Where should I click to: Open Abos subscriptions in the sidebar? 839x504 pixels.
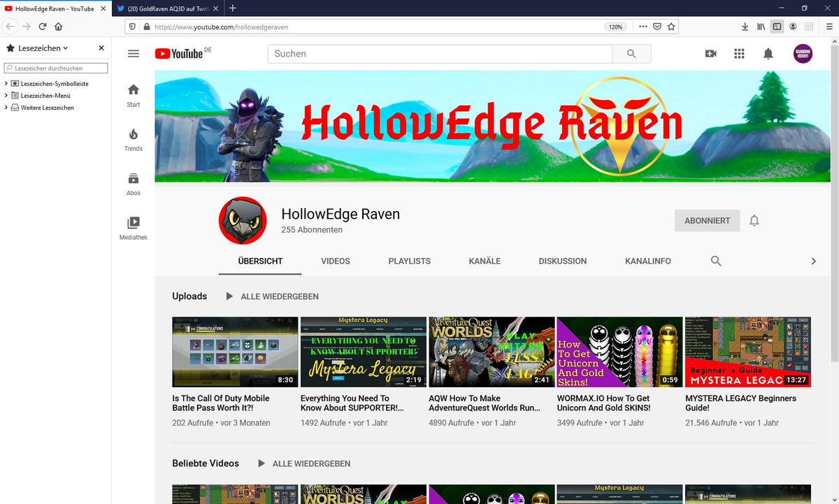[134, 185]
